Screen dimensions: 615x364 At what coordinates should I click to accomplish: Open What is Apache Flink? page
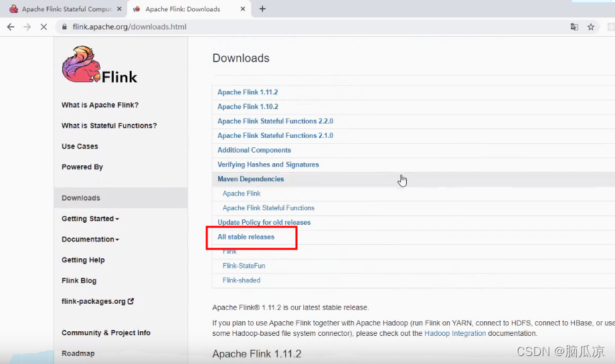(x=100, y=105)
